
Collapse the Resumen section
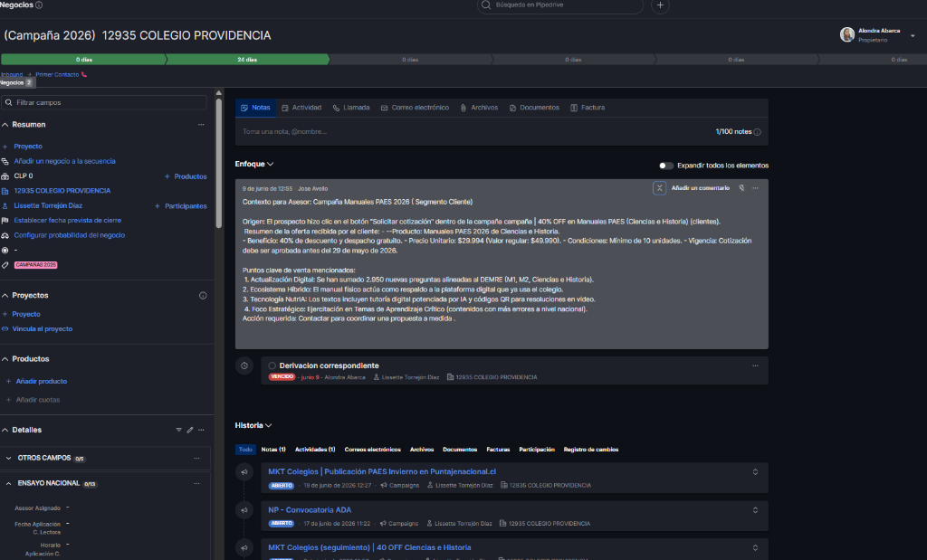click(5, 125)
